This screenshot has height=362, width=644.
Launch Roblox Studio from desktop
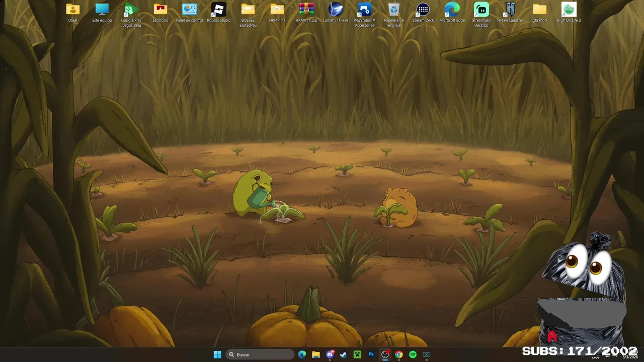[x=218, y=13]
